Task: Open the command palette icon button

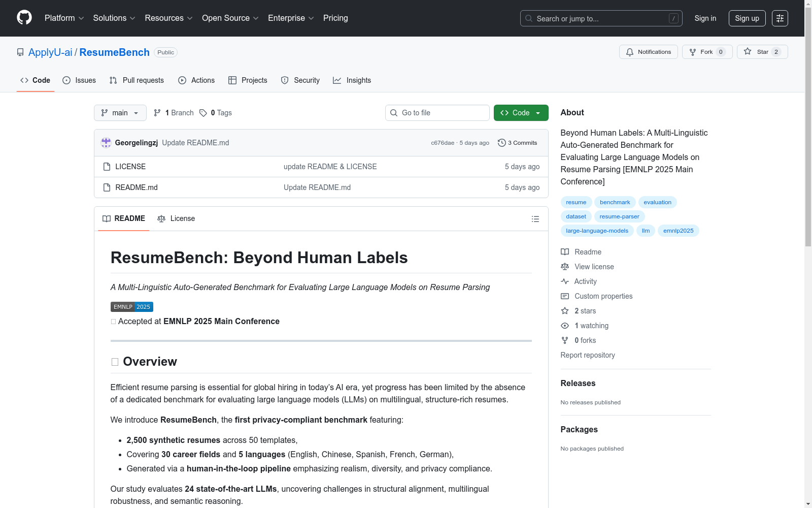Action: [780, 18]
